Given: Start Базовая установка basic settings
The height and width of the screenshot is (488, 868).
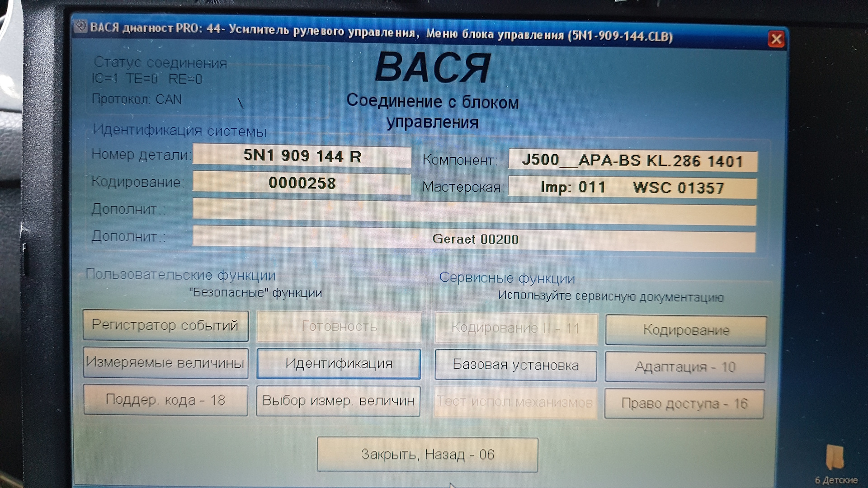Looking at the screenshot, I should pyautogui.click(x=515, y=365).
